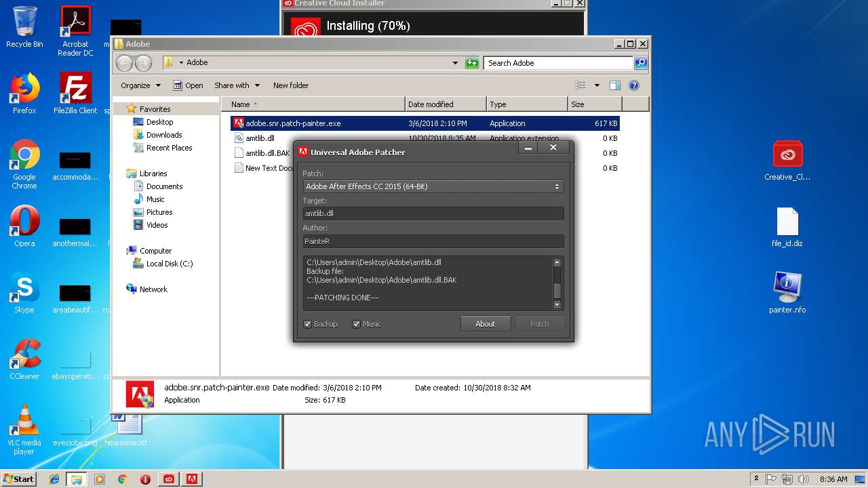Select file_id.diz desktop file
Image resolution: width=868 pixels, height=488 pixels.
(787, 227)
